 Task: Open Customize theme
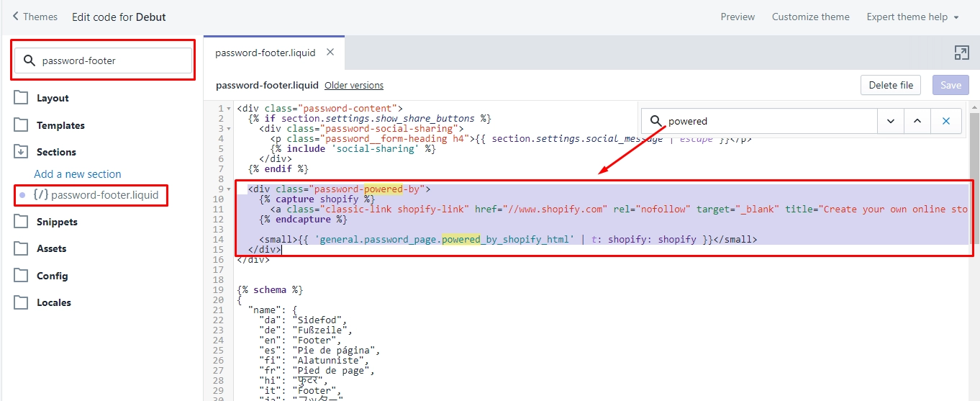click(x=810, y=17)
